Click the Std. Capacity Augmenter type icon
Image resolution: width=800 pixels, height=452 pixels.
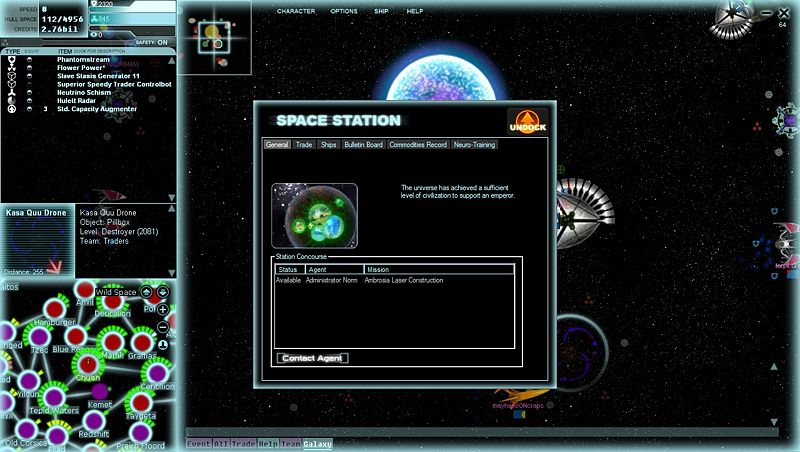point(12,109)
